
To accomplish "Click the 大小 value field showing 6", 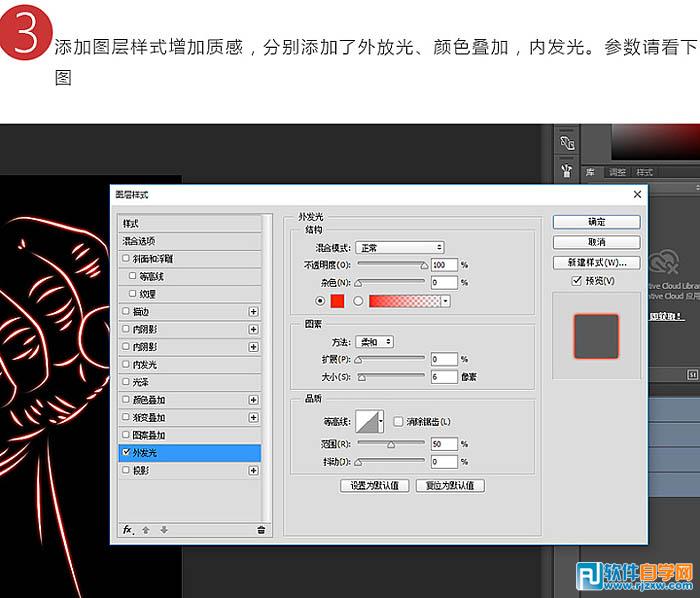I will pos(444,377).
